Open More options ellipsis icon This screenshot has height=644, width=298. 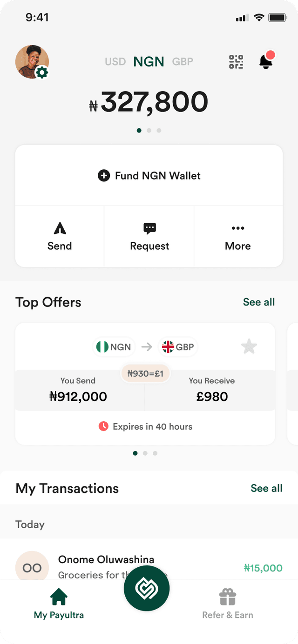(238, 228)
